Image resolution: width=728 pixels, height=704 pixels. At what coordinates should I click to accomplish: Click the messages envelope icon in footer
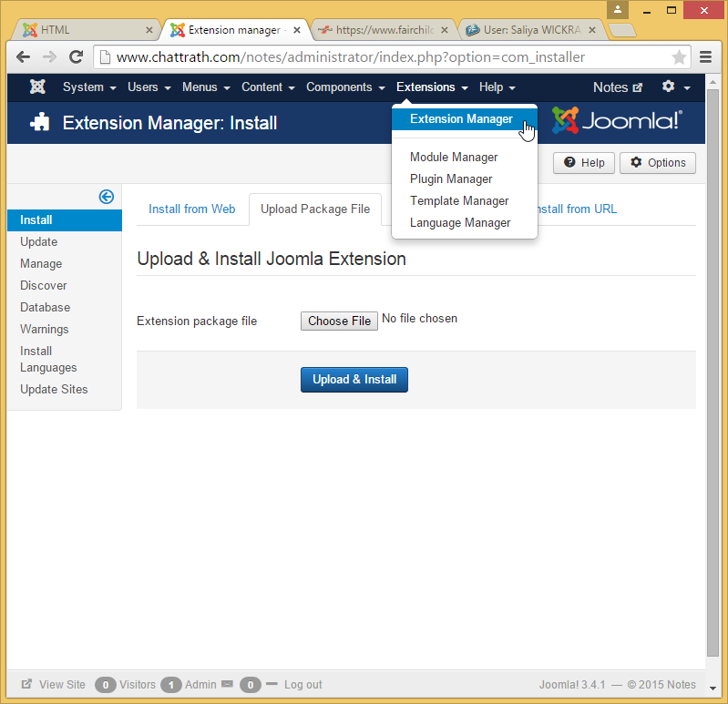pos(227,685)
